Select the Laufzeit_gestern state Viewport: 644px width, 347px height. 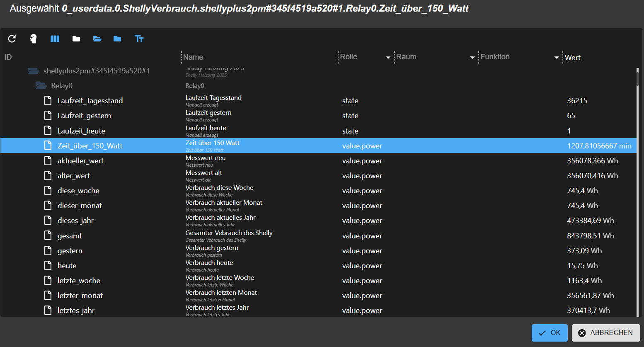coord(318,116)
